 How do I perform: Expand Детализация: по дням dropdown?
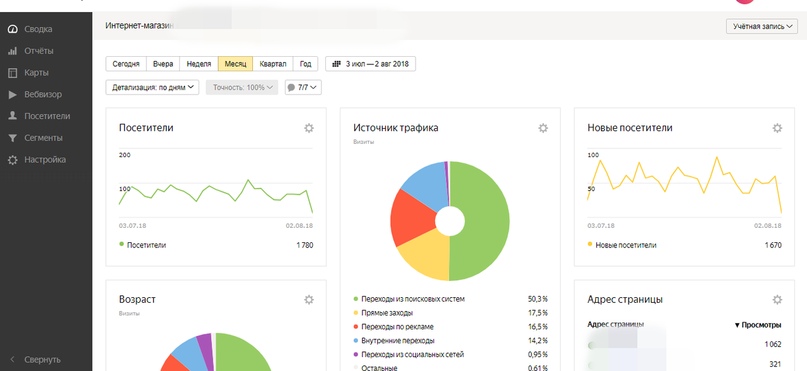[152, 87]
